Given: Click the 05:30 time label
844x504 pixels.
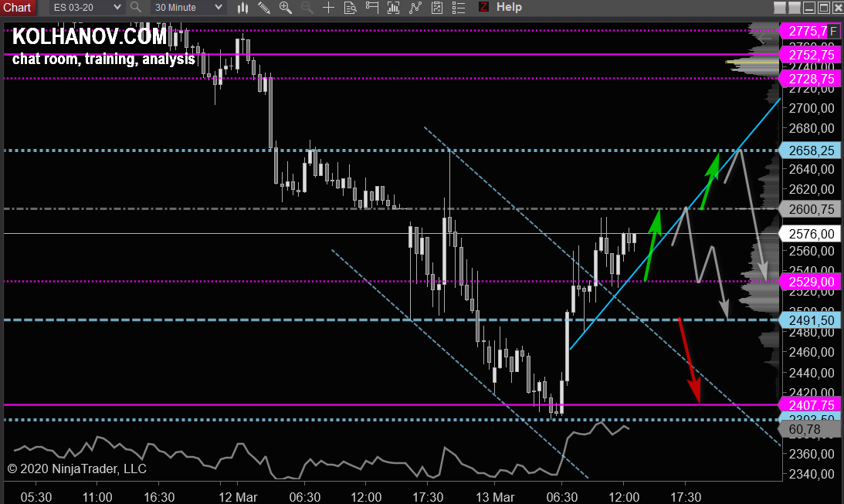Looking at the screenshot, I should [x=36, y=497].
